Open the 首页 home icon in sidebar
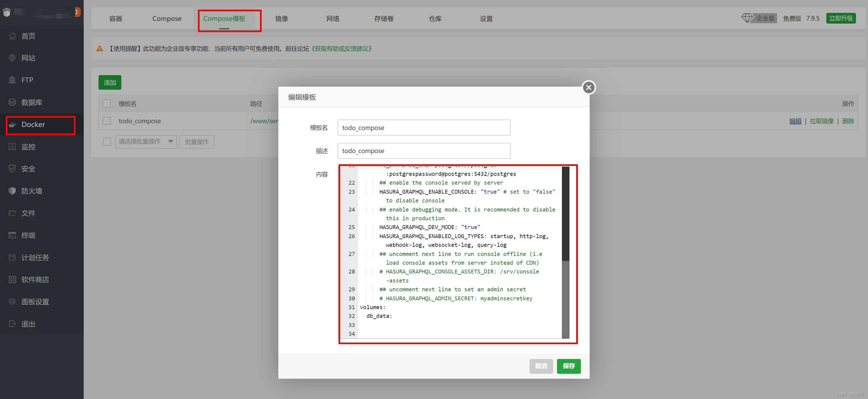 coord(12,36)
